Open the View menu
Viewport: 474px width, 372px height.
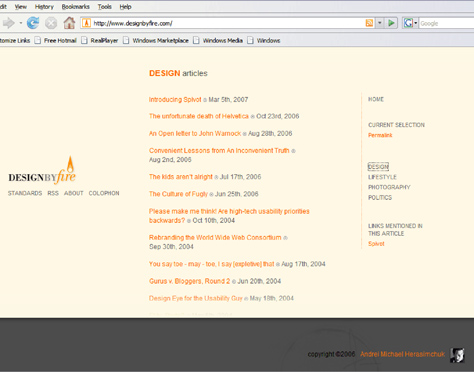20,7
